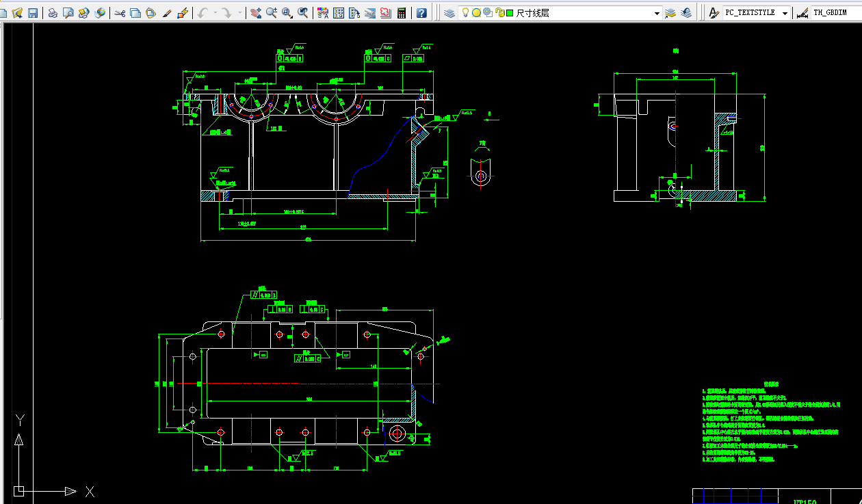Open the Properties palette icon
The image size is (862, 504).
click(323, 13)
